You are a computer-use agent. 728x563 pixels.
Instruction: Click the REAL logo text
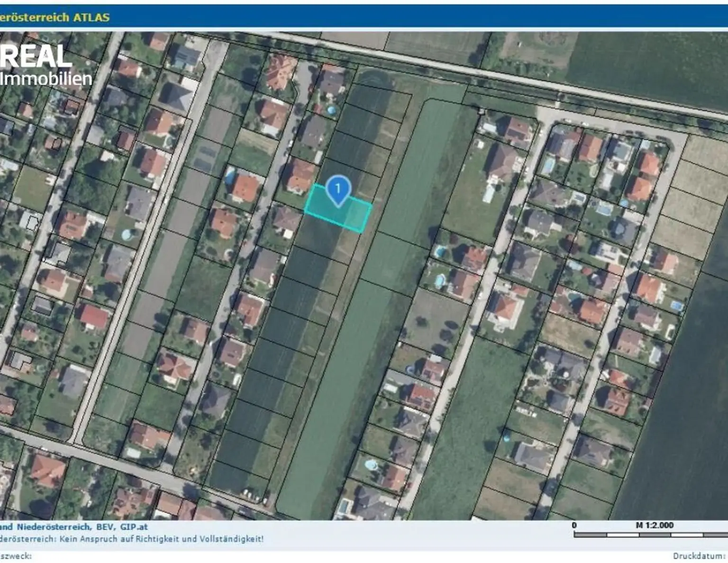36,57
